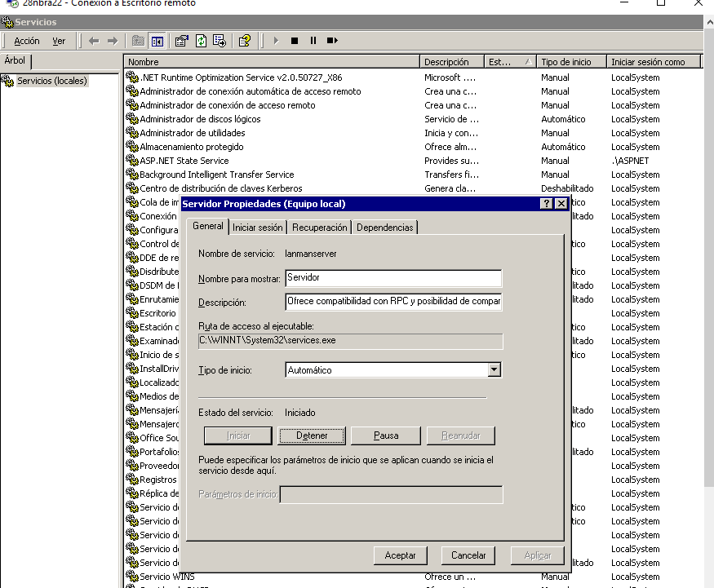This screenshot has width=714, height=588.
Task: Click the Export list toolbar icon
Action: [x=219, y=40]
